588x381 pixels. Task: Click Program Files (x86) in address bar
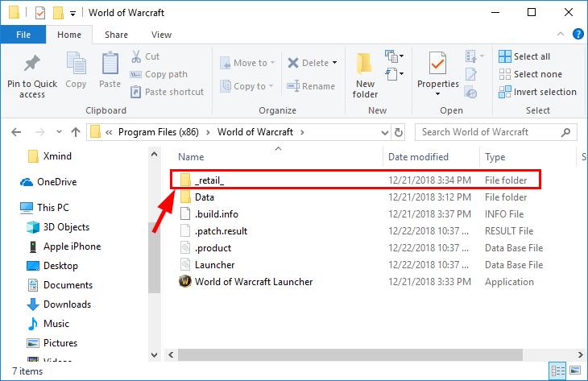158,132
